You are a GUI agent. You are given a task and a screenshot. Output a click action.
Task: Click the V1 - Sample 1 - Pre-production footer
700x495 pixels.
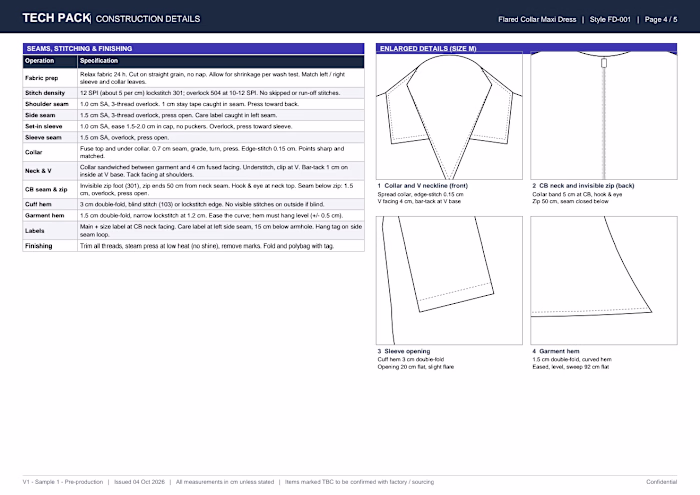coord(62,482)
